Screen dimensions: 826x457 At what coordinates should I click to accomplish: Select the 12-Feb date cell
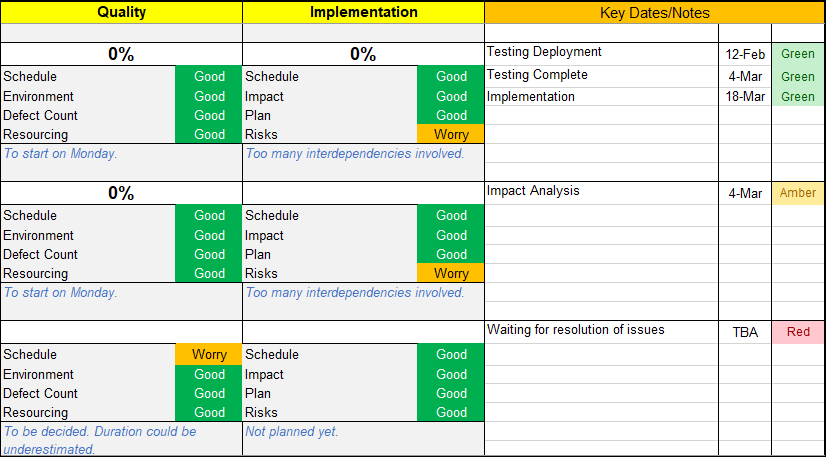coord(745,54)
